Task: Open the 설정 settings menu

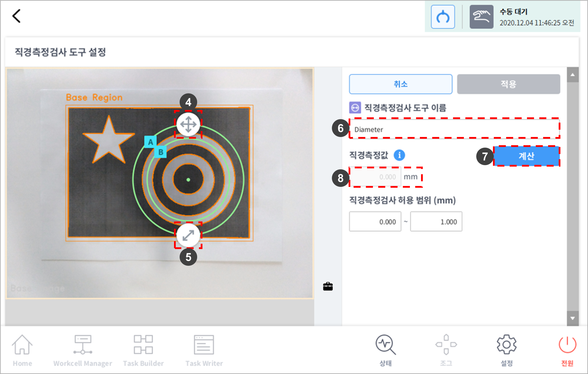Action: [506, 350]
